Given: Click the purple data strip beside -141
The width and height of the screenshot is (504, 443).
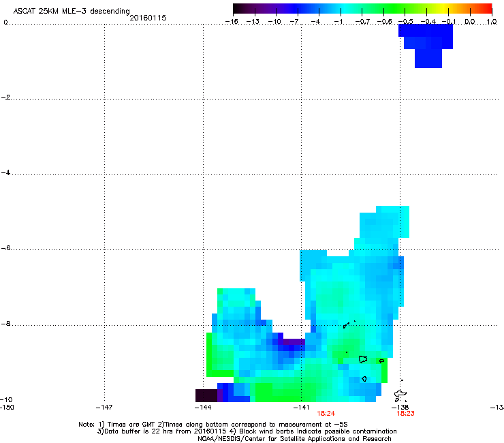Looking at the screenshot, I should [294, 341].
